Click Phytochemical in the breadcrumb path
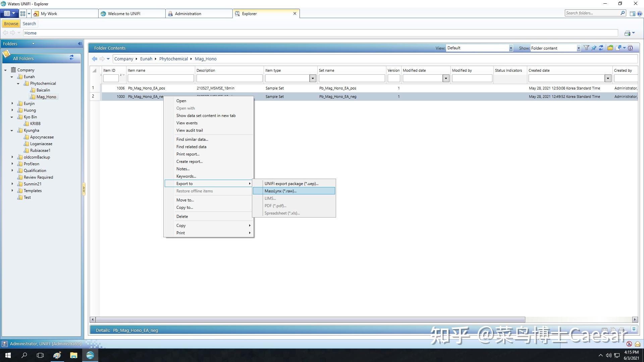Screen dimensions: 644x362 173,59
